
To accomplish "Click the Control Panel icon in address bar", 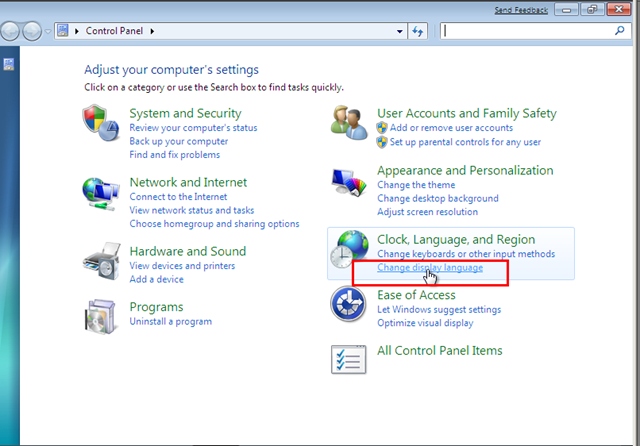I will (x=62, y=31).
